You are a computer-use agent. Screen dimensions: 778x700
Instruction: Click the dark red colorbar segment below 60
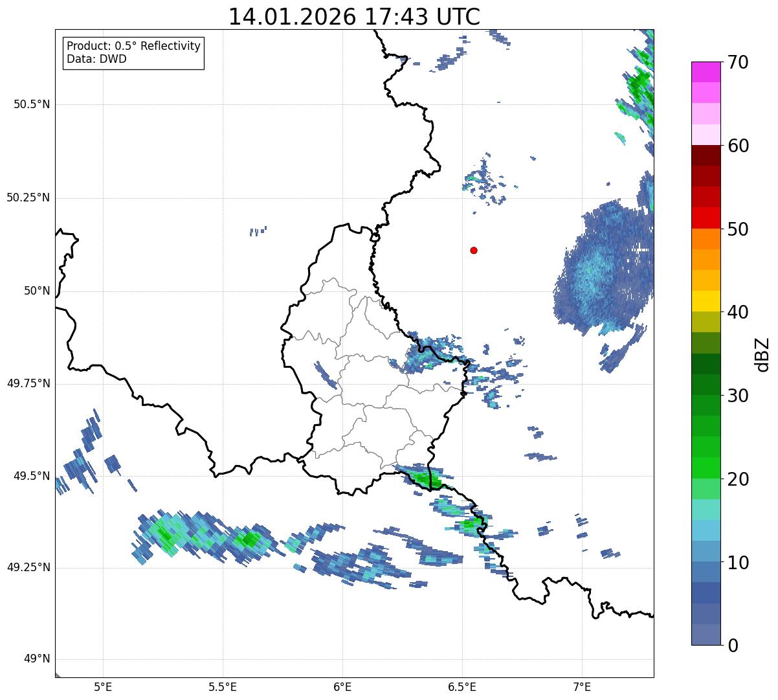click(706, 155)
